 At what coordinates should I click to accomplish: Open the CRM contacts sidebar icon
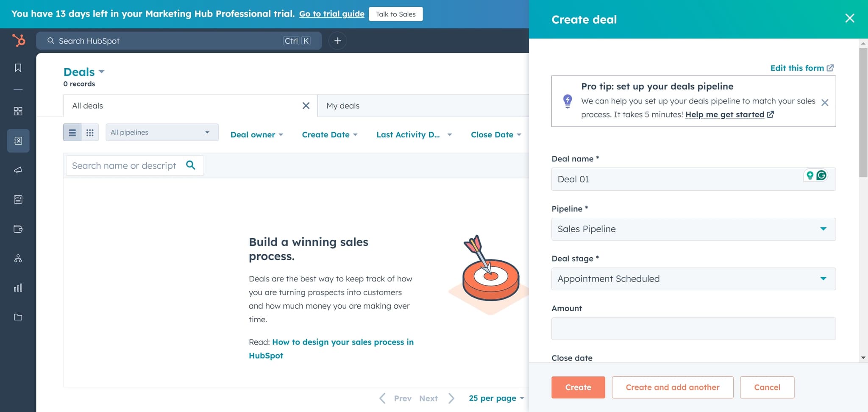pyautogui.click(x=18, y=141)
